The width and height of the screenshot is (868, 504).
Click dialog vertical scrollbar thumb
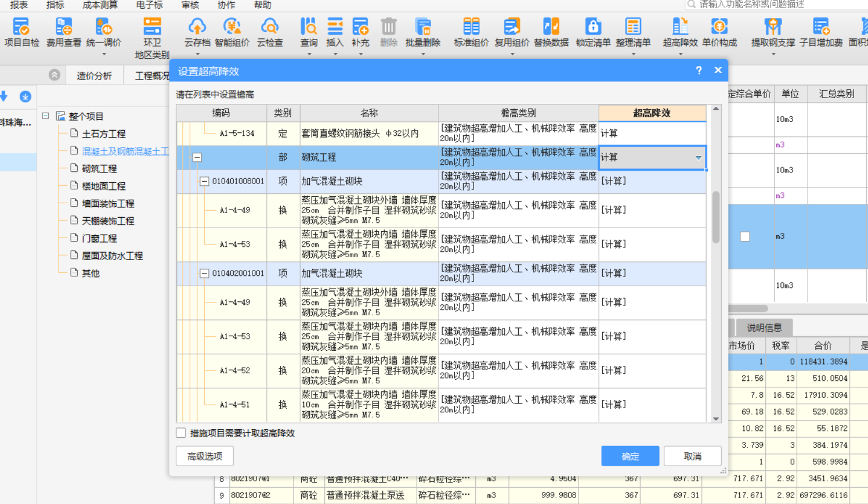tap(716, 217)
